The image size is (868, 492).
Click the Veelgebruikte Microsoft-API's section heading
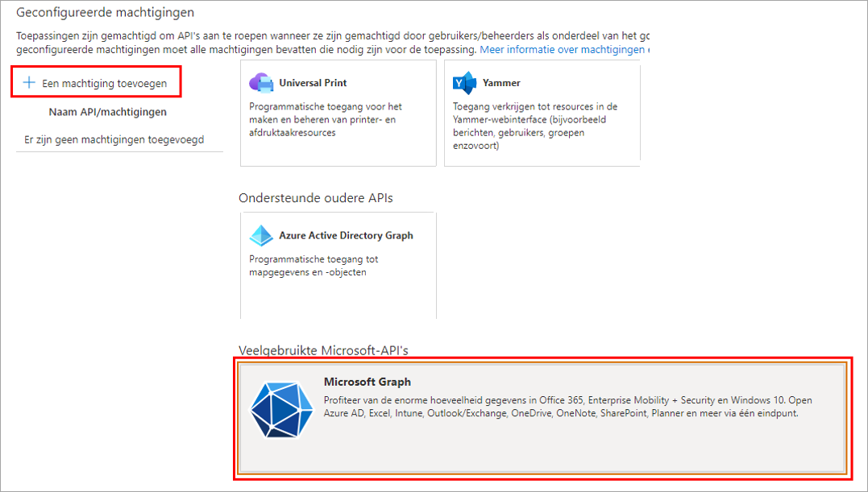[323, 350]
